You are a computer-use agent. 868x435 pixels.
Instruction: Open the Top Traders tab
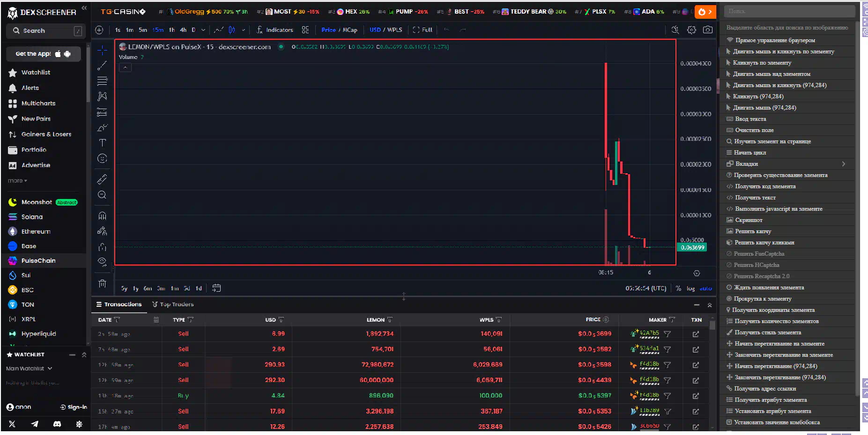(173, 304)
